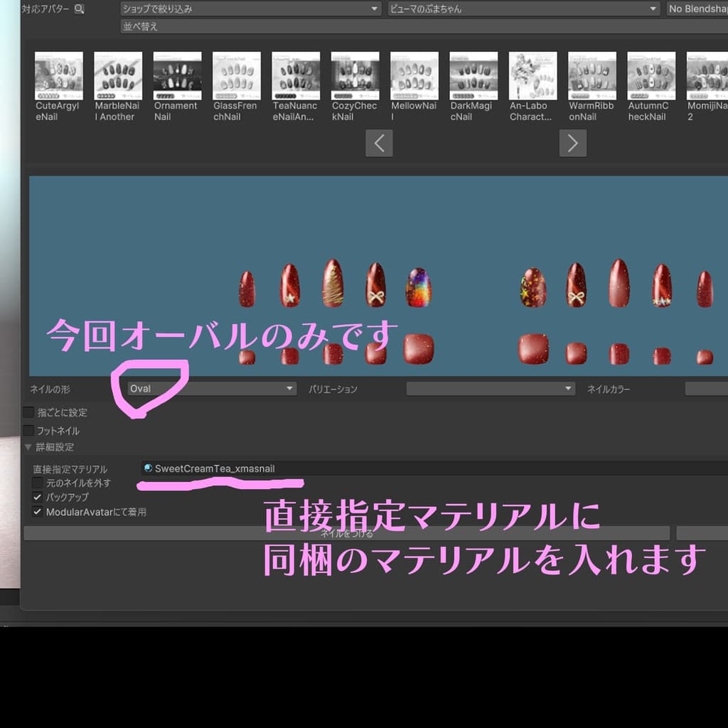Pick the WarmRibbonNail design icon
This screenshot has height=728, width=728.
coord(591,76)
